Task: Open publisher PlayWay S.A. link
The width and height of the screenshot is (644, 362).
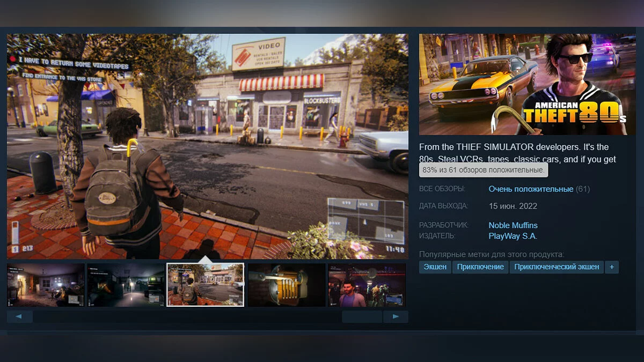Action: 513,236
